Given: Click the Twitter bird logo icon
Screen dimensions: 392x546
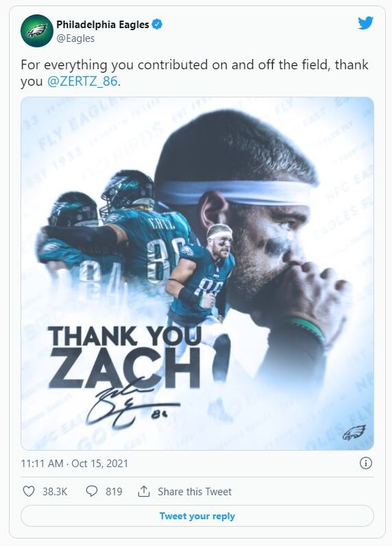Looking at the screenshot, I should coord(365,23).
